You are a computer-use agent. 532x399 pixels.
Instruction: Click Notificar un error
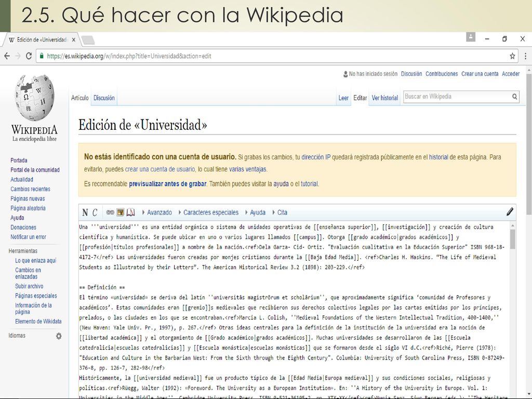(x=28, y=237)
